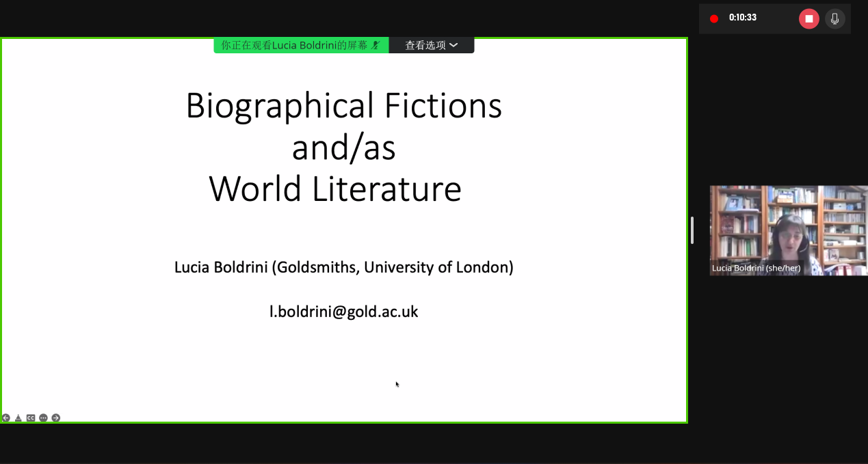The width and height of the screenshot is (868, 464).
Task: Toggle the CC subtitles icon
Action: click(x=31, y=418)
